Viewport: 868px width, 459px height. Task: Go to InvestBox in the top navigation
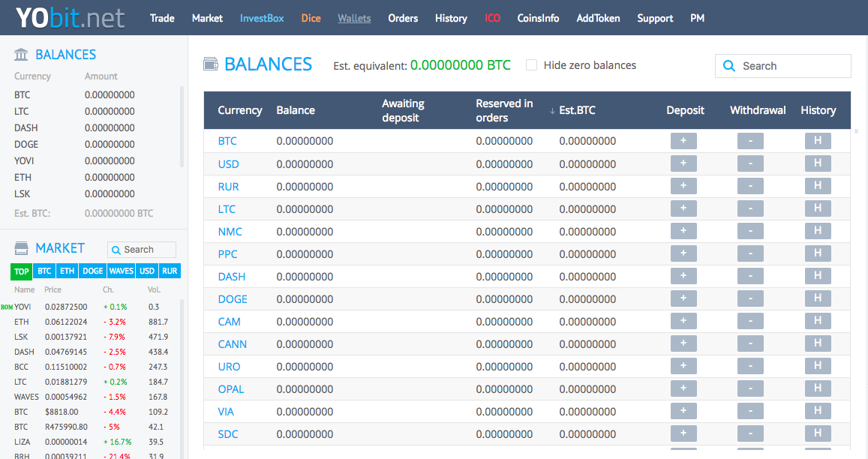pos(262,18)
